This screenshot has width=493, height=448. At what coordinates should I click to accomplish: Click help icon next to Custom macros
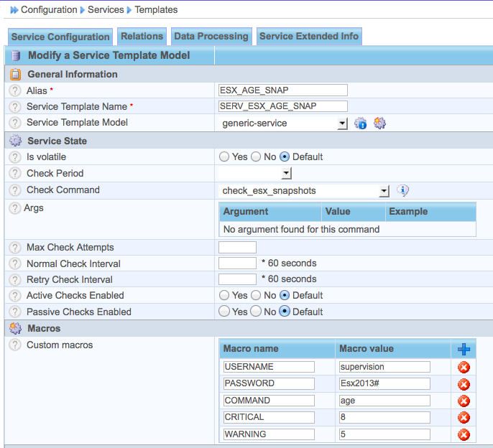14,345
